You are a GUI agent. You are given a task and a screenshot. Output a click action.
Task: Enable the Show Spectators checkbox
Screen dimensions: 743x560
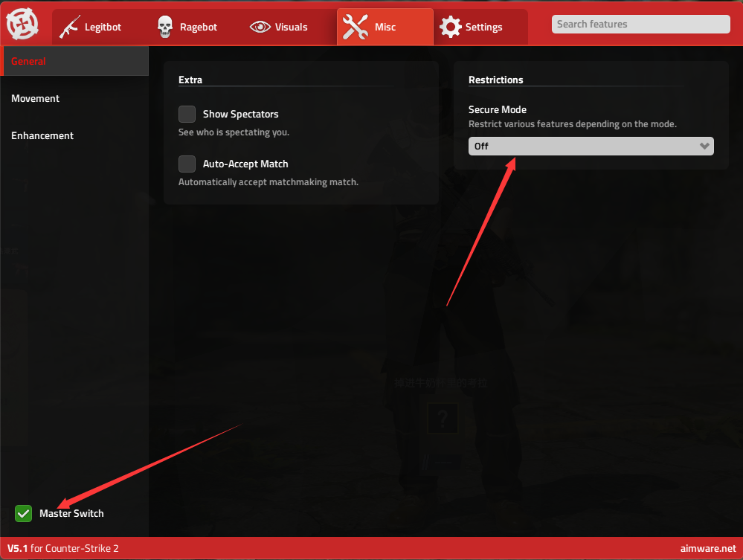click(x=187, y=114)
